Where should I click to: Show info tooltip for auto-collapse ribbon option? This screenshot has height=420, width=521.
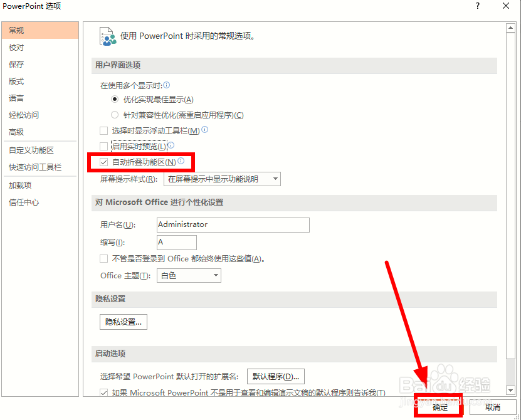click(181, 161)
